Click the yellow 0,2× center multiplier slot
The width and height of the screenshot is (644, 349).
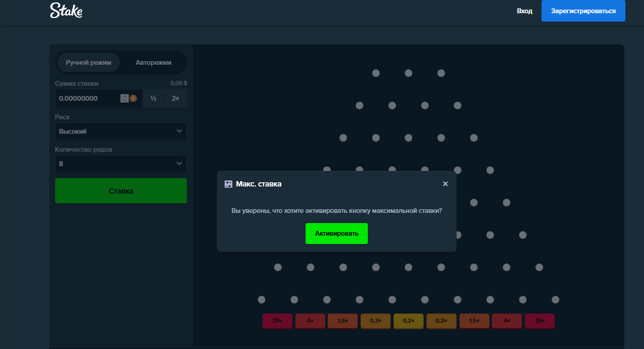[x=409, y=321]
